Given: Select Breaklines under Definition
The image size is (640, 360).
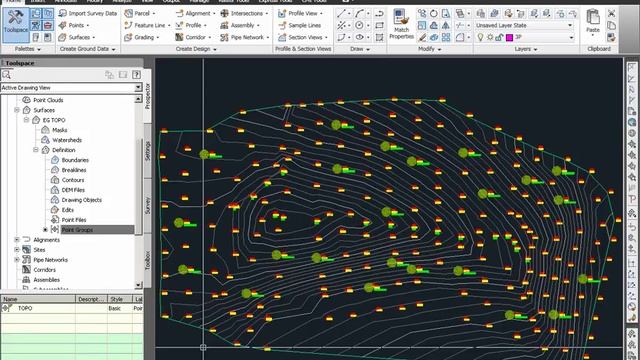Looking at the screenshot, I should coord(74,170).
